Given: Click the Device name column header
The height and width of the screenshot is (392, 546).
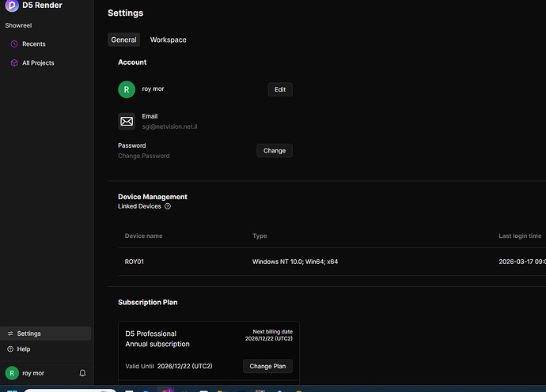Looking at the screenshot, I should [143, 236].
